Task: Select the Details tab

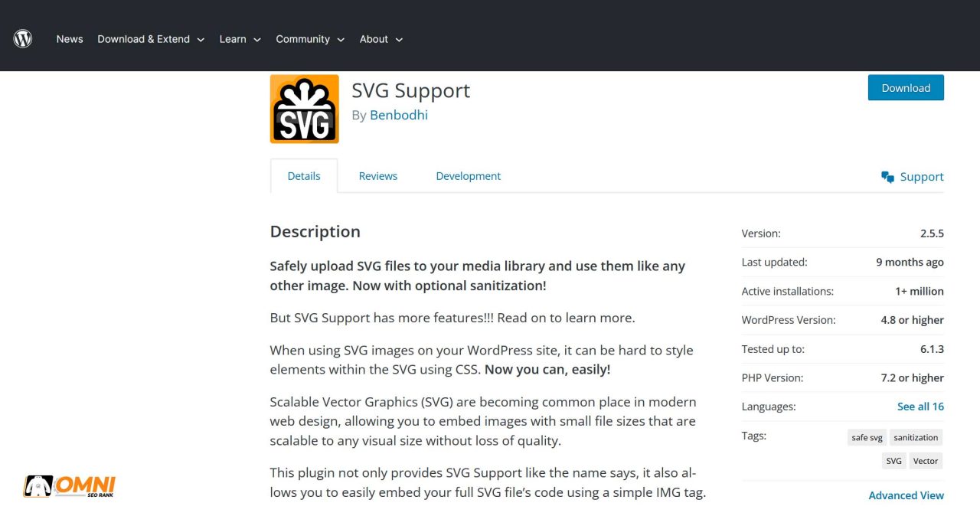Action: 304,176
